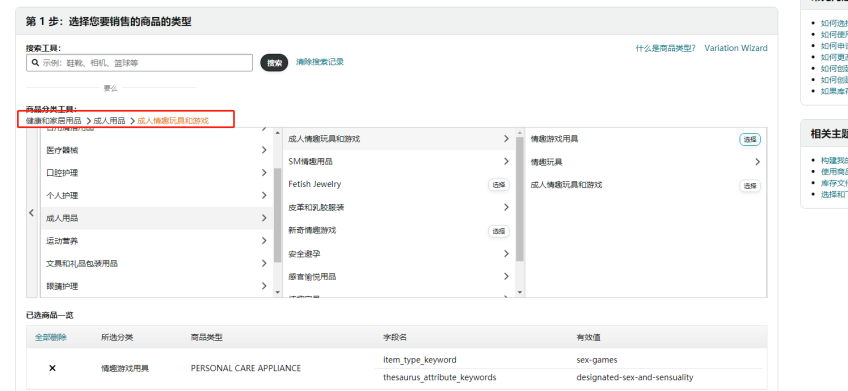Click 选择 next to Fetish Jewelry
The height and width of the screenshot is (391, 848).
point(499,185)
